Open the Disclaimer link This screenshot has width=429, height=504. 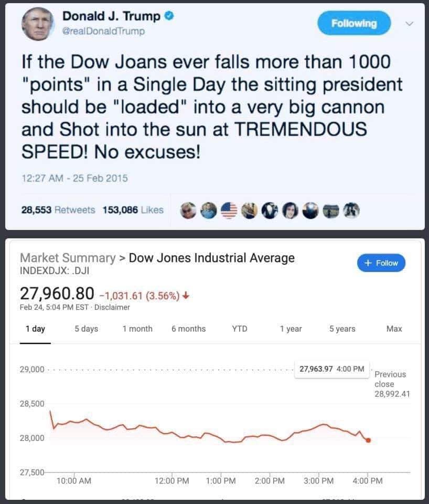coord(112,307)
